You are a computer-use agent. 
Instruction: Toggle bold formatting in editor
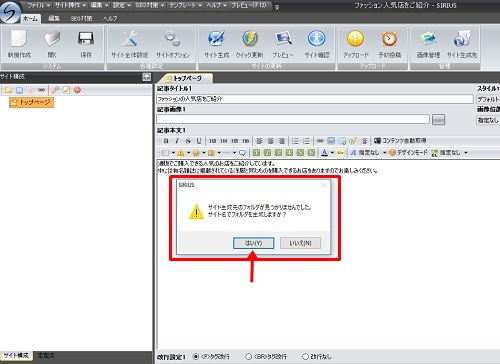pyautogui.click(x=166, y=141)
